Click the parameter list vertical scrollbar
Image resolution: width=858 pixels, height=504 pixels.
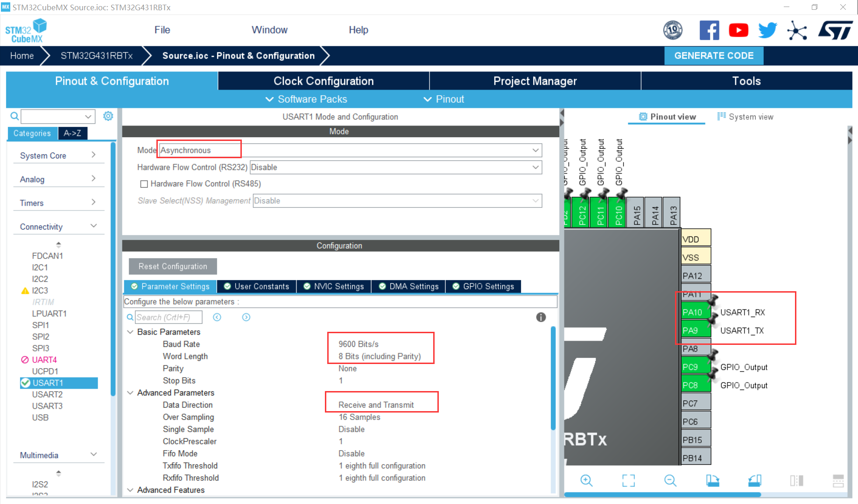[553, 378]
